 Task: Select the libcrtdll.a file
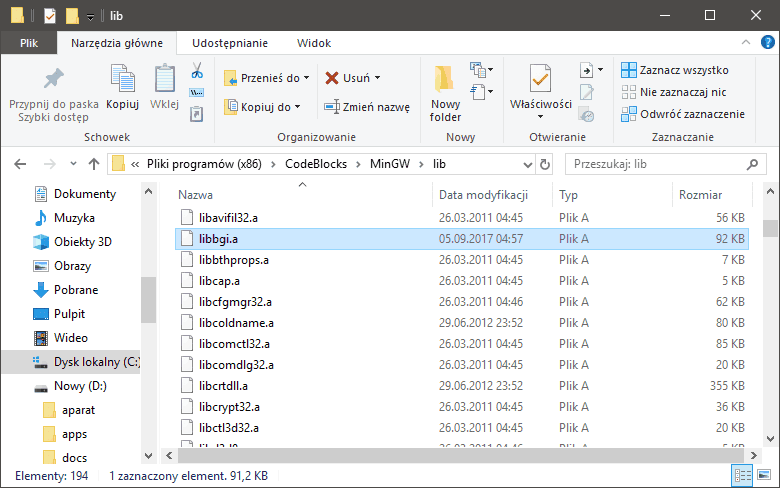pos(222,385)
